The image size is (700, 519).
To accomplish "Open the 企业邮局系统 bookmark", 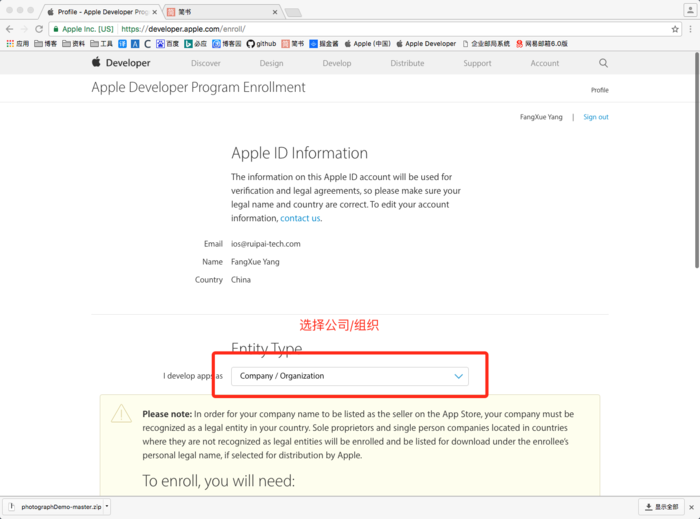I will (x=486, y=44).
